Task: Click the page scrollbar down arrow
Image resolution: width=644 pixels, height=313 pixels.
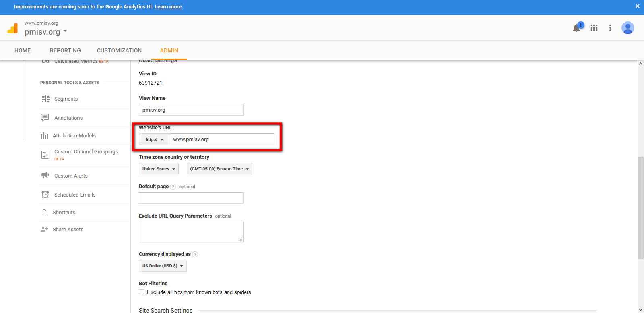Action: [x=641, y=309]
